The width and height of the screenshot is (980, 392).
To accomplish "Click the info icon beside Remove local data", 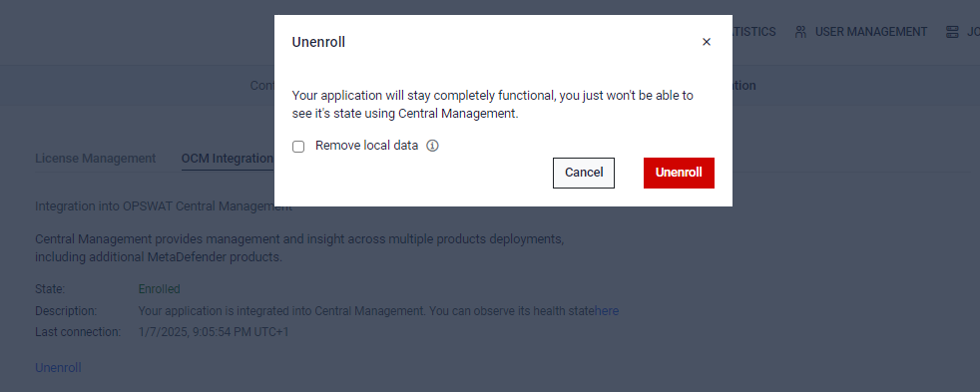I will coord(432,146).
